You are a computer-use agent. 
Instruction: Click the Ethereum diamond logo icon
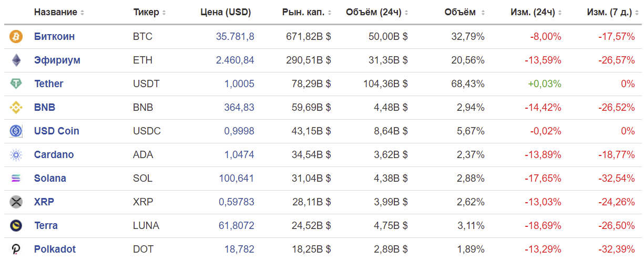16,60
